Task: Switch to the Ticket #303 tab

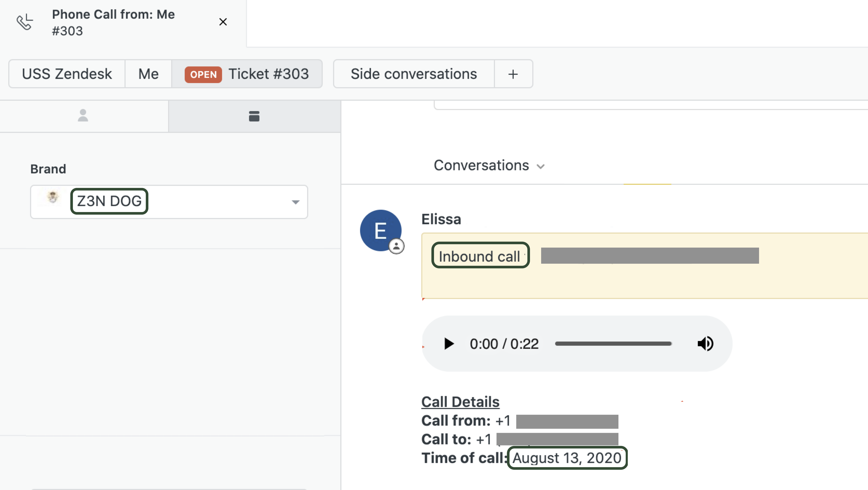Action: 268,73
